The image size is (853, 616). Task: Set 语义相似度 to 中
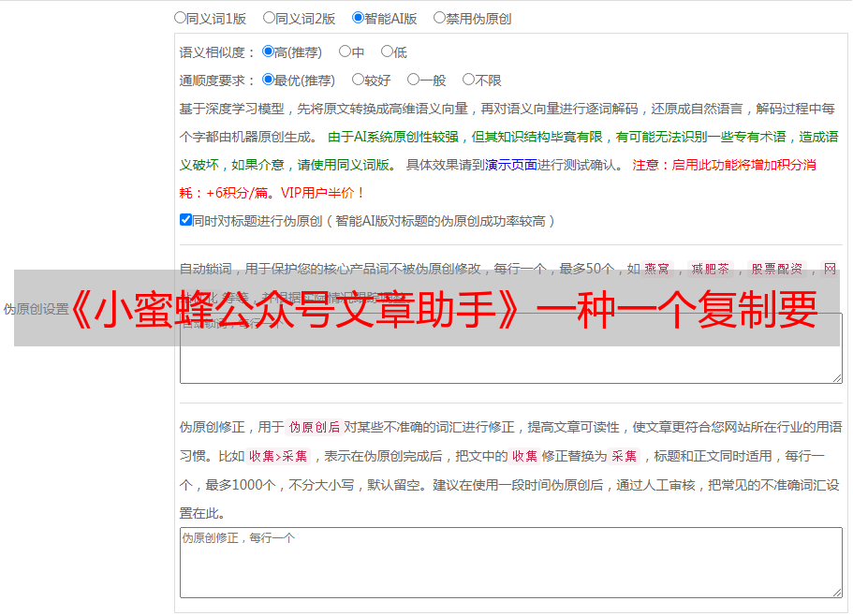(345, 51)
